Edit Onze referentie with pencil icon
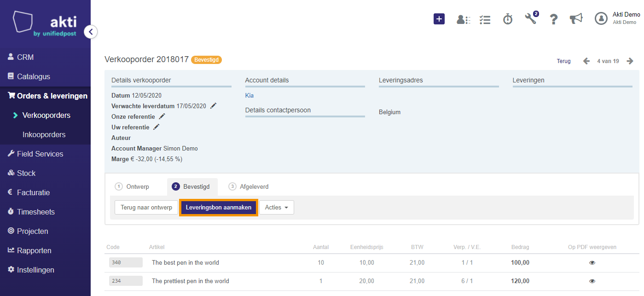 162,116
